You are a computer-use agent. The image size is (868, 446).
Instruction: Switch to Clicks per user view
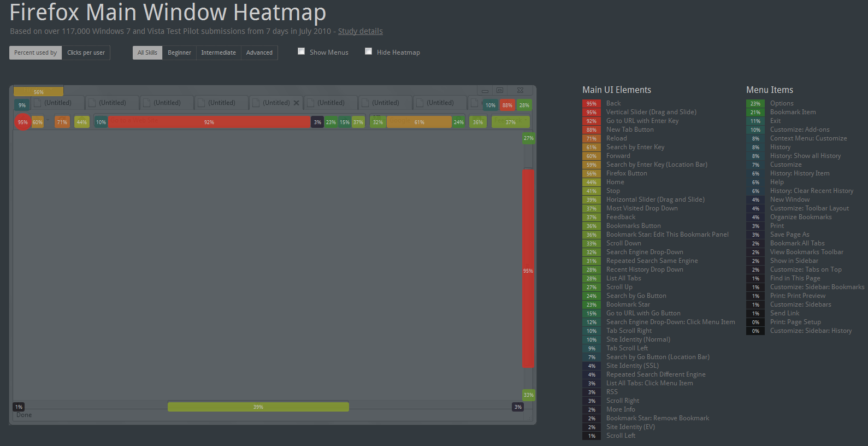pos(86,52)
